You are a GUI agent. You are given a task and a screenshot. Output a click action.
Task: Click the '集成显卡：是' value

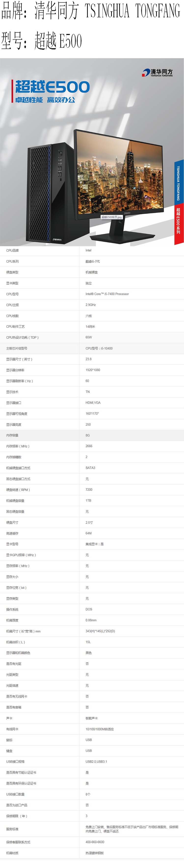(95, 544)
